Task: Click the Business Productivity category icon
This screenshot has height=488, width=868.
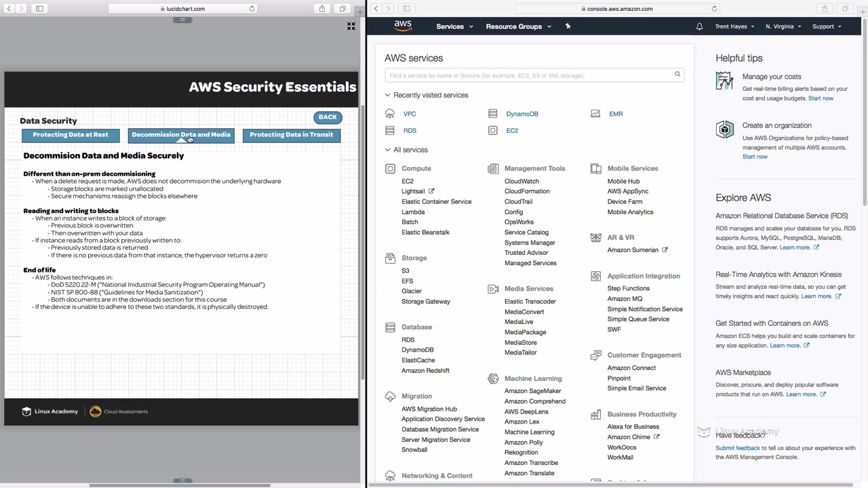Action: tap(595, 415)
